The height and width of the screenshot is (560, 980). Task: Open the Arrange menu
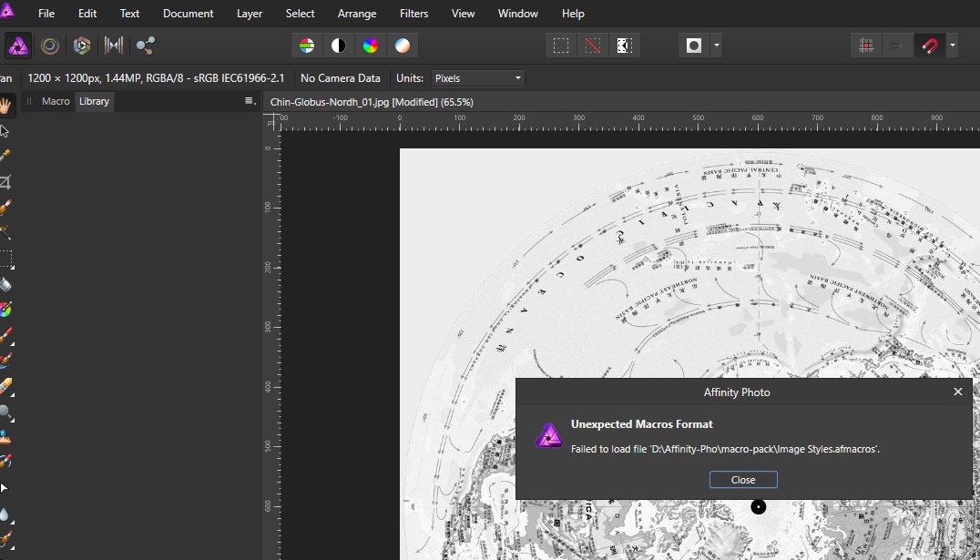357,13
